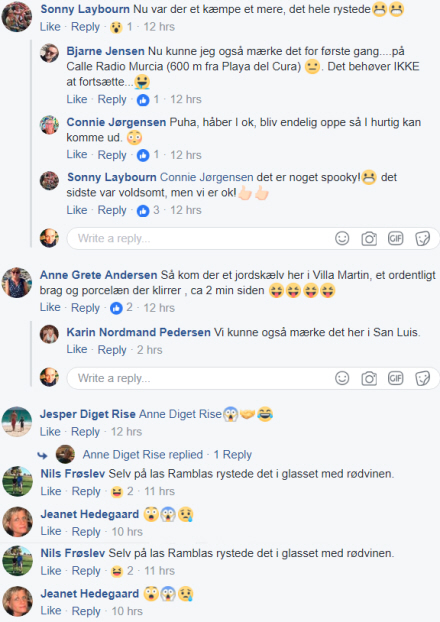The width and height of the screenshot is (440, 622).
Task: Open sticker picker in first reply box
Action: 423,239
